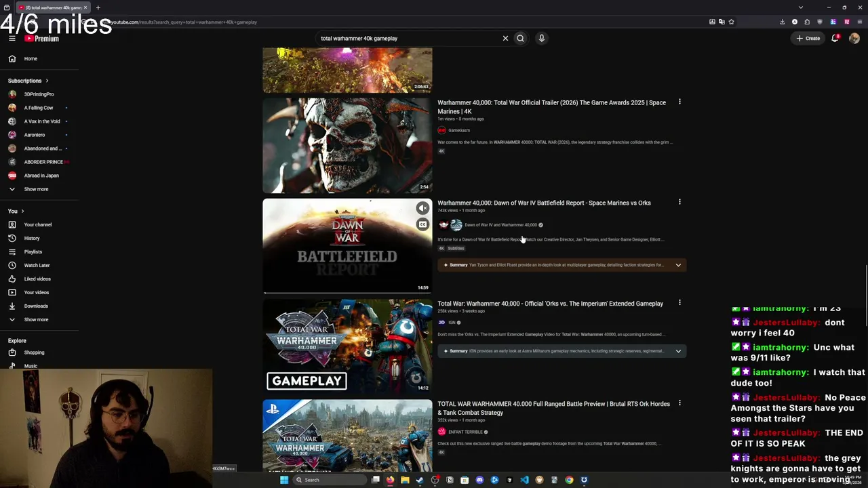The width and height of the screenshot is (868, 488).
Task: Open the YouTube hamburger guide menu
Action: 12,38
